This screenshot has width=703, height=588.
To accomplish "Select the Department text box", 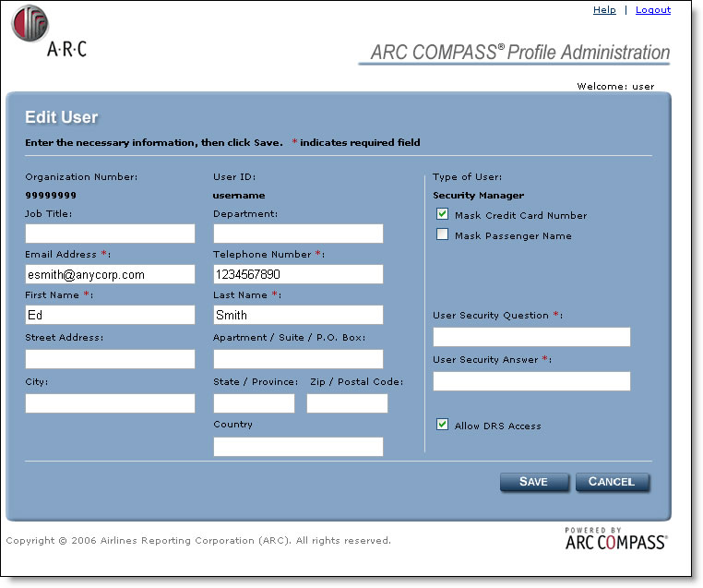I will coord(298,234).
